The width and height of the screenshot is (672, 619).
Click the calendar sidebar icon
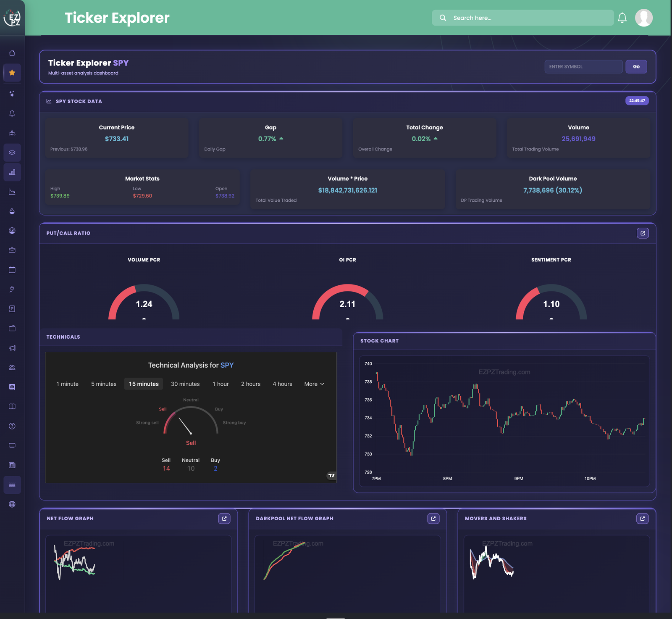12,270
